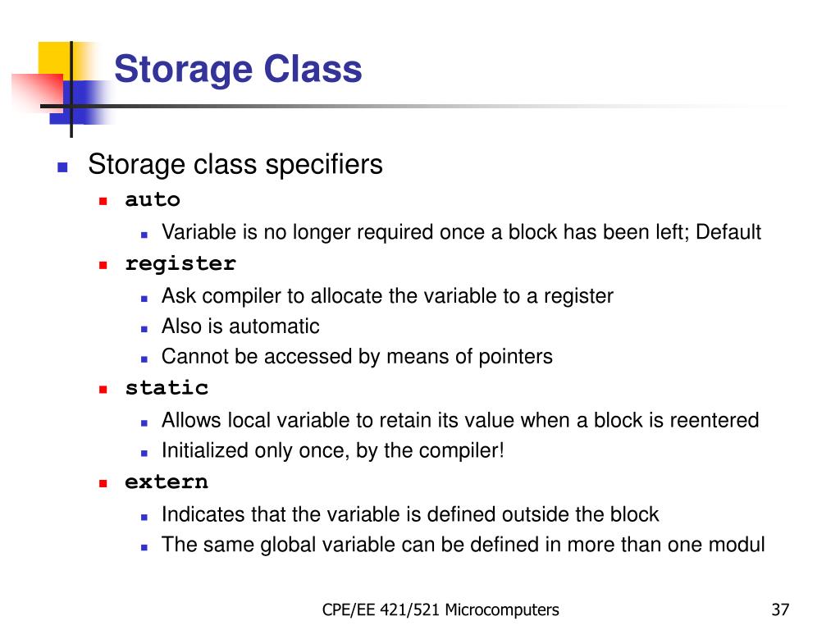The width and height of the screenshot is (840, 630).
Task: Select the static keyword text
Action: [x=167, y=388]
